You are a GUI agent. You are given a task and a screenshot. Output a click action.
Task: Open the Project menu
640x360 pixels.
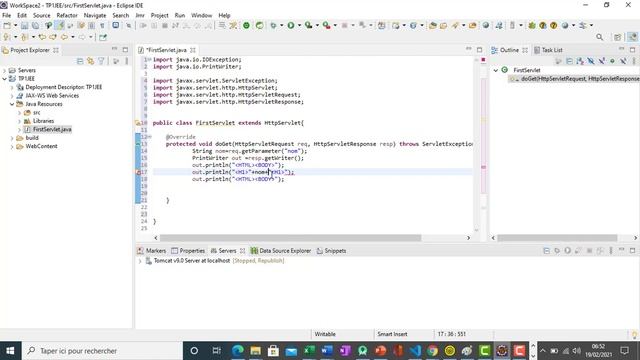click(x=159, y=15)
